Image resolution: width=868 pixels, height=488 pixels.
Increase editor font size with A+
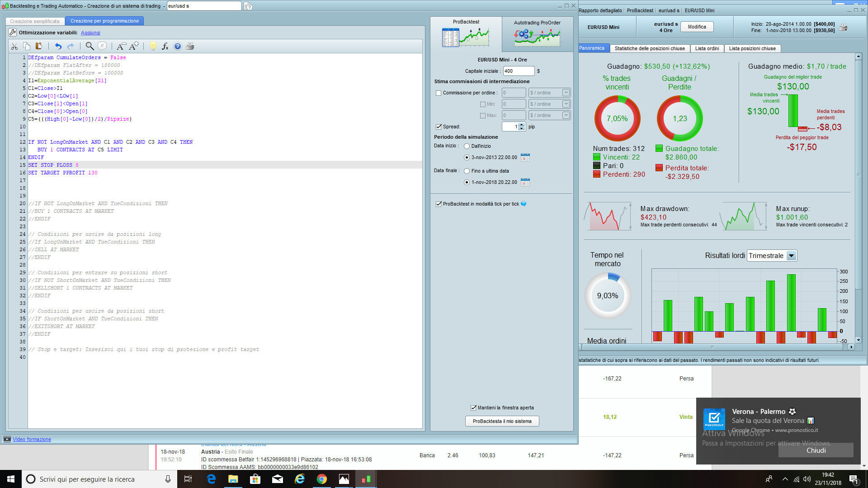pyautogui.click(x=134, y=46)
